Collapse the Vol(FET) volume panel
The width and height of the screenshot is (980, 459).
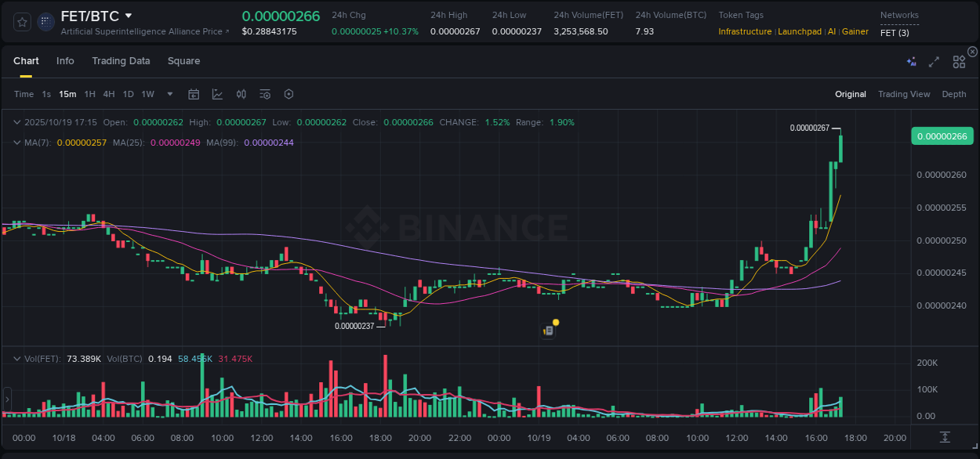(16, 359)
